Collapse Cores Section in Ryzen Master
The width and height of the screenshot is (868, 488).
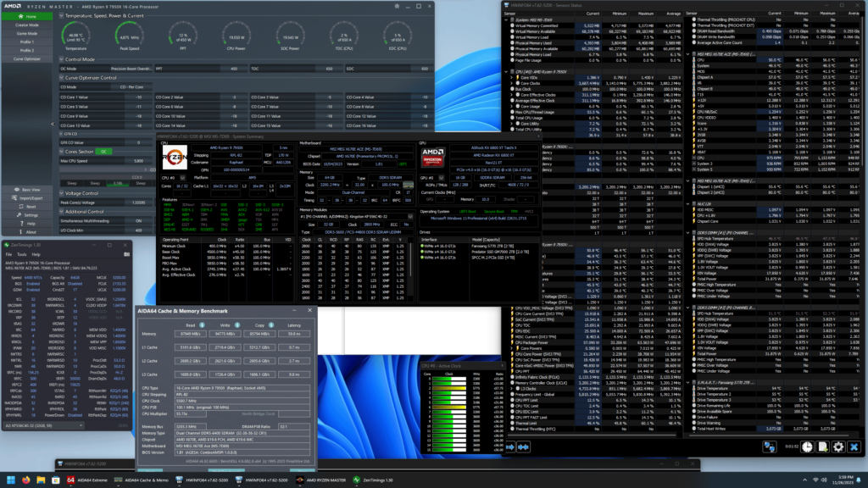point(61,152)
